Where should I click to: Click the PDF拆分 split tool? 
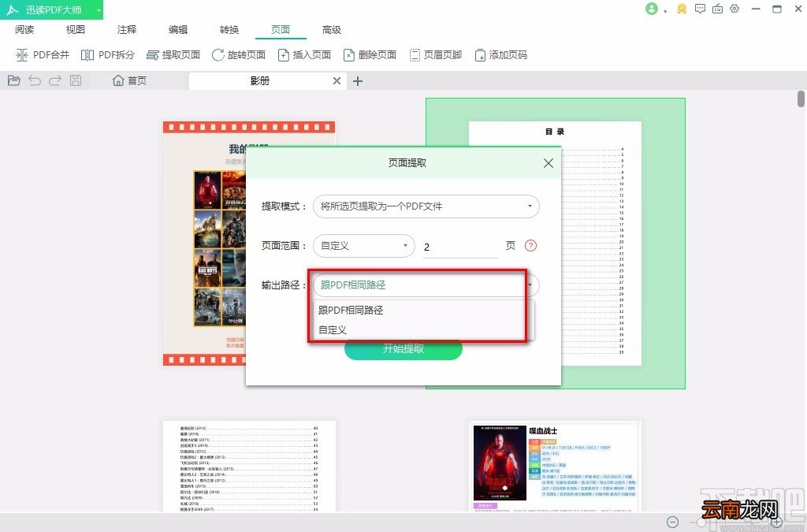click(x=107, y=55)
